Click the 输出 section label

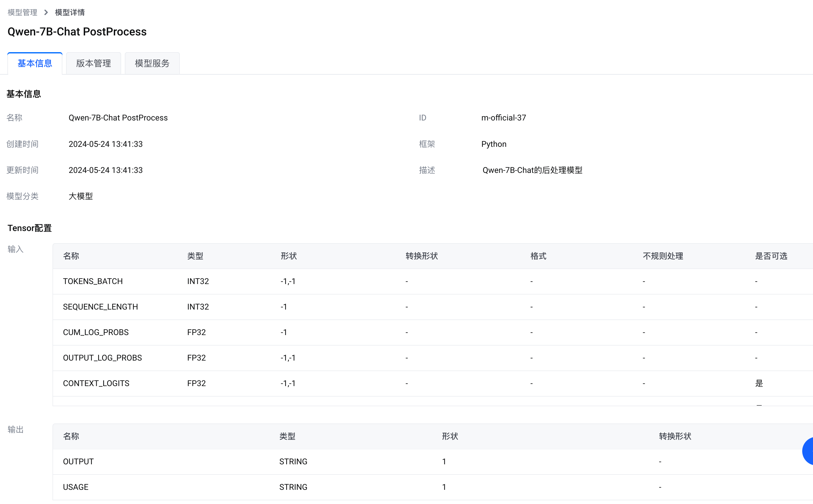pos(15,430)
